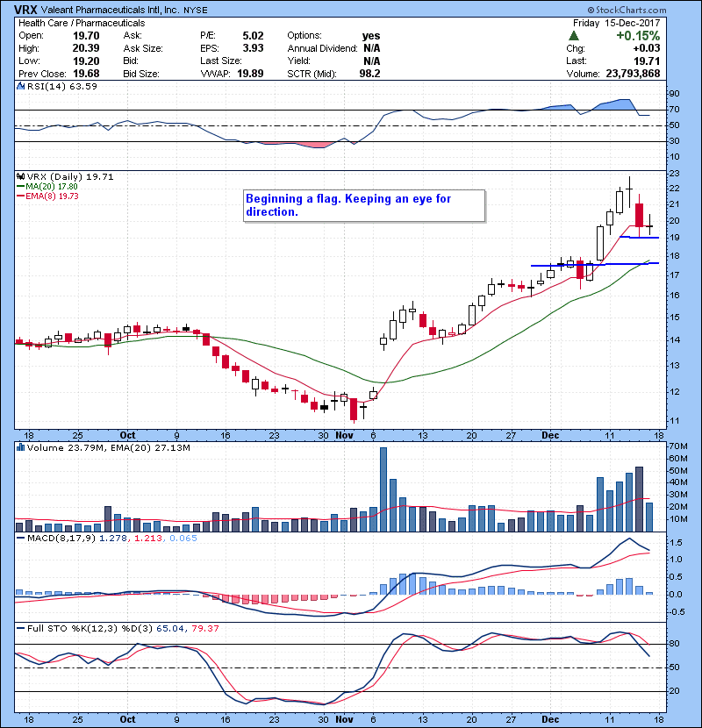The image size is (702, 728).
Task: Click the NYSE exchange label
Action: (196, 10)
